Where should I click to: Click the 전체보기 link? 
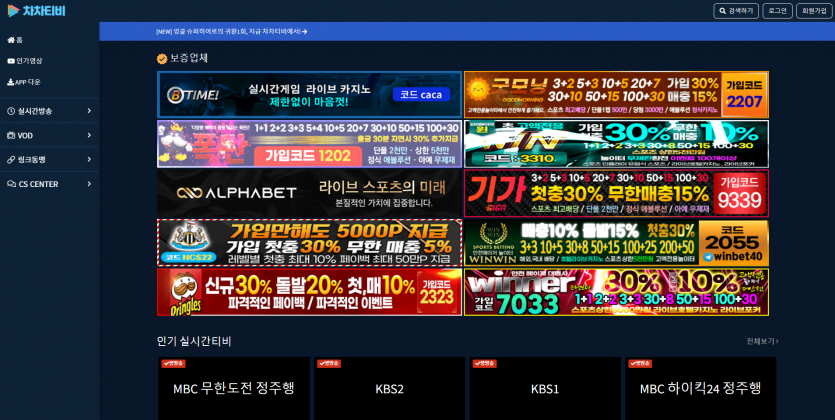coord(762,341)
